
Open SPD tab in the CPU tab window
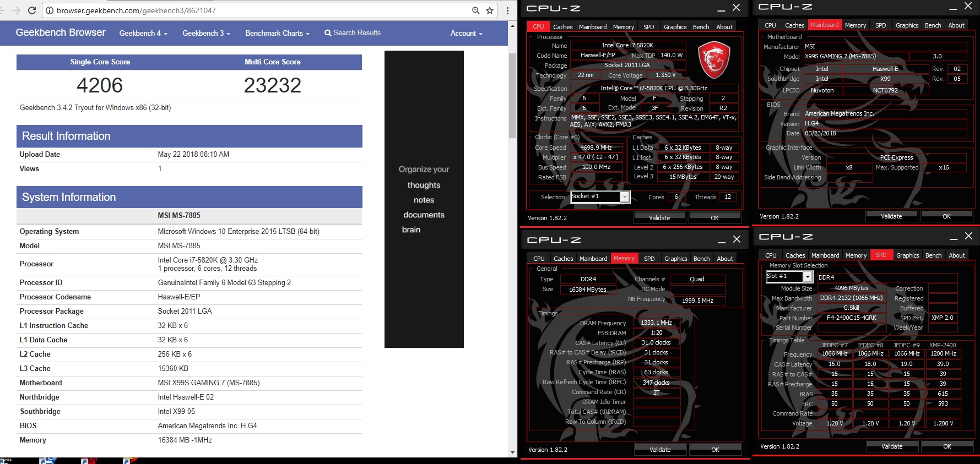click(x=649, y=27)
